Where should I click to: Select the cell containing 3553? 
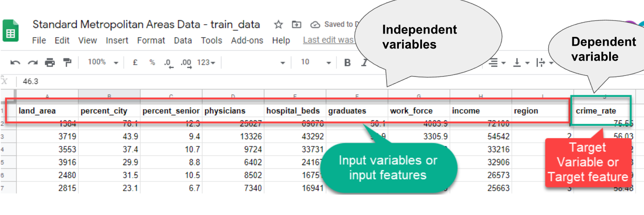pyautogui.click(x=47, y=150)
